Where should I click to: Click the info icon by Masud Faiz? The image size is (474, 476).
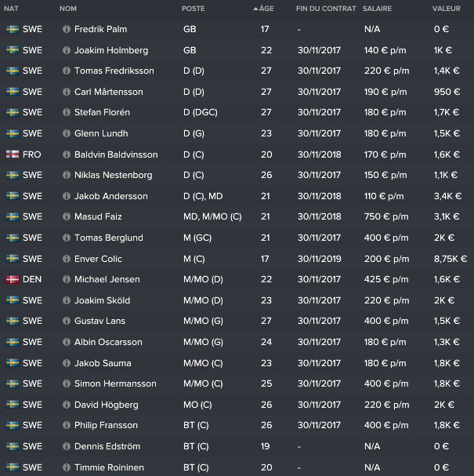coord(66,217)
